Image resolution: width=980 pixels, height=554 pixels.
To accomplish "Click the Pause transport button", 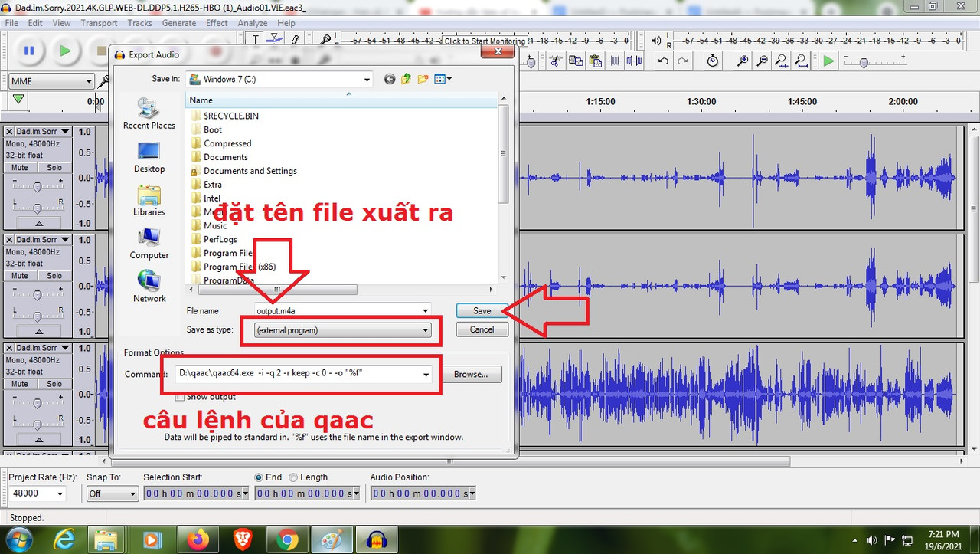I will coord(29,51).
